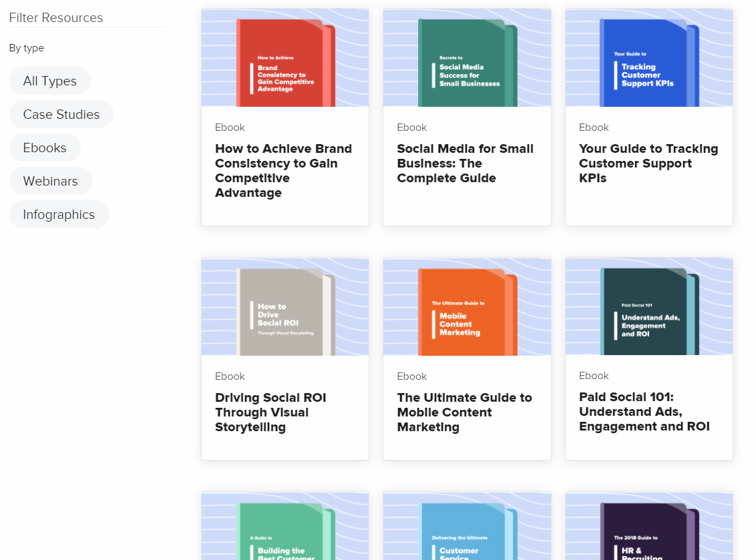
Task: Open 'How to Achieve Brand Consistency' title link
Action: 283,170
